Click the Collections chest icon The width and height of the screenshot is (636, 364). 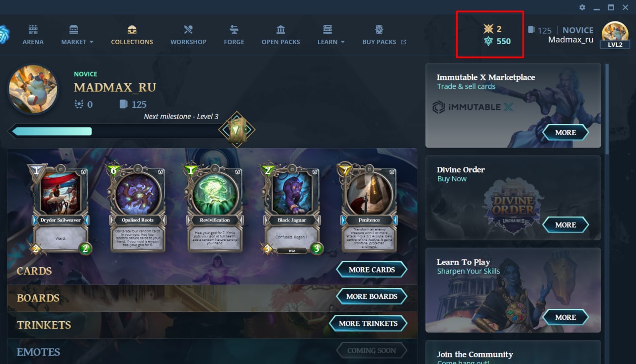[132, 29]
